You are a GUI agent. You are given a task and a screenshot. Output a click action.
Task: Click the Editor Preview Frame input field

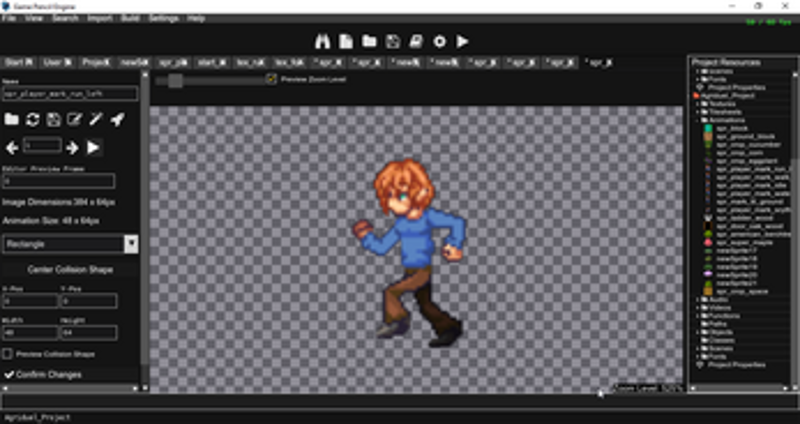tap(59, 181)
